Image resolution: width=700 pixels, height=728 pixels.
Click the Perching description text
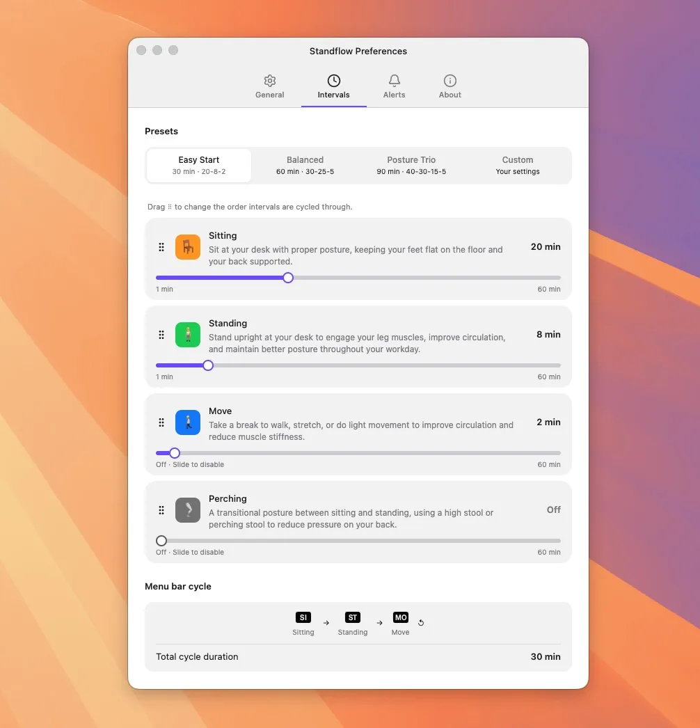(351, 519)
